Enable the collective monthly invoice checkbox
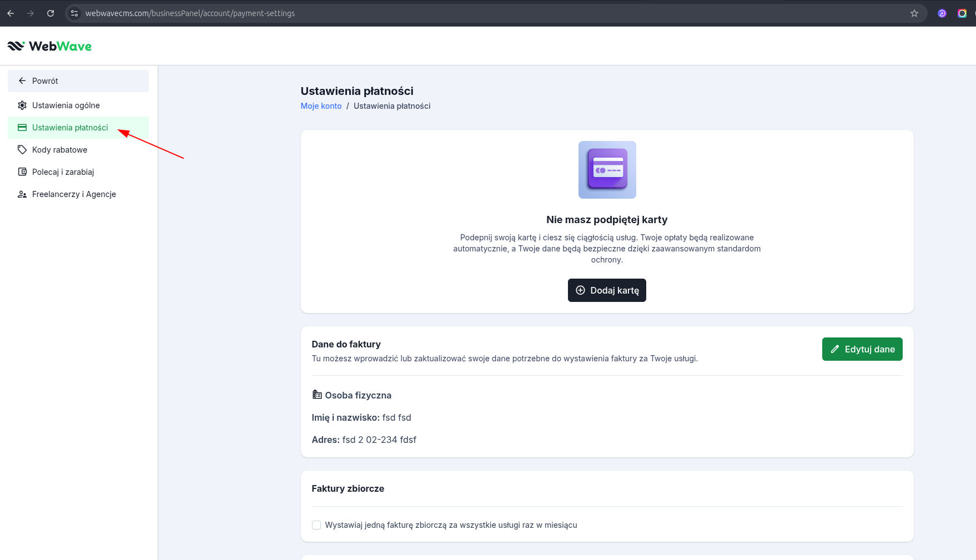This screenshot has width=976, height=560. (x=316, y=525)
